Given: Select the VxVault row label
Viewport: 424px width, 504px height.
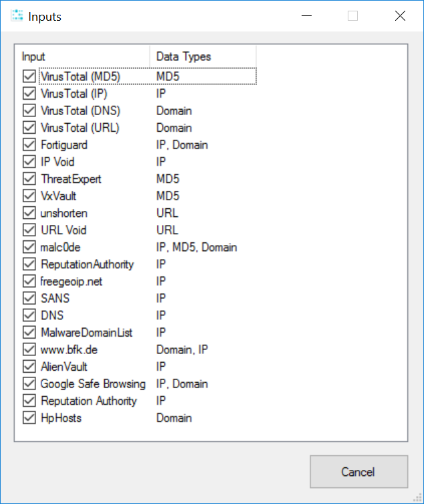Looking at the screenshot, I should pyautogui.click(x=58, y=195).
